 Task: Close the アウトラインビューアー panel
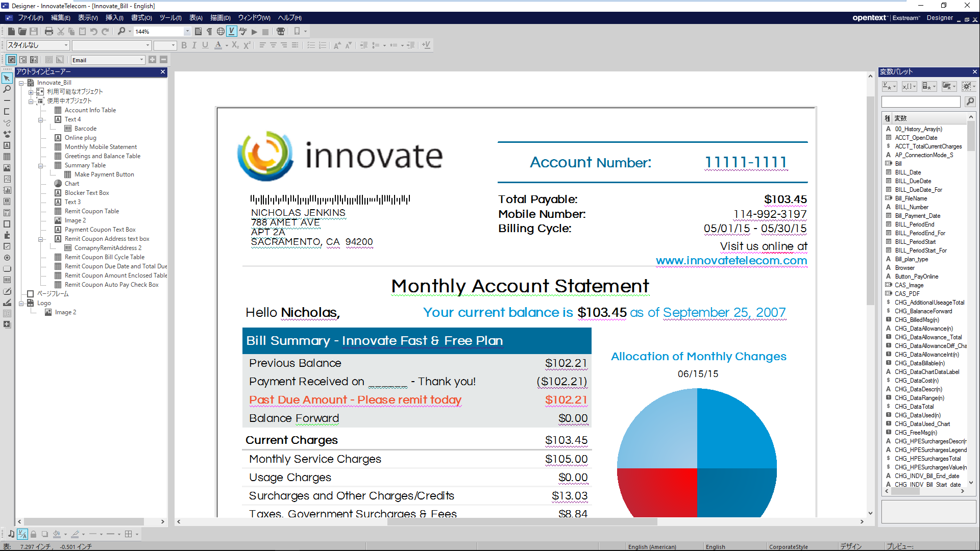point(163,72)
